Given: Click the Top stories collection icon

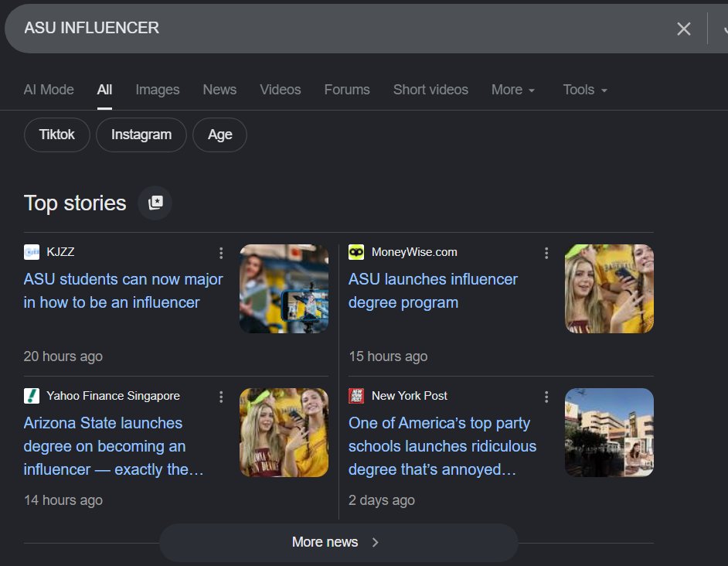Looking at the screenshot, I should point(155,203).
